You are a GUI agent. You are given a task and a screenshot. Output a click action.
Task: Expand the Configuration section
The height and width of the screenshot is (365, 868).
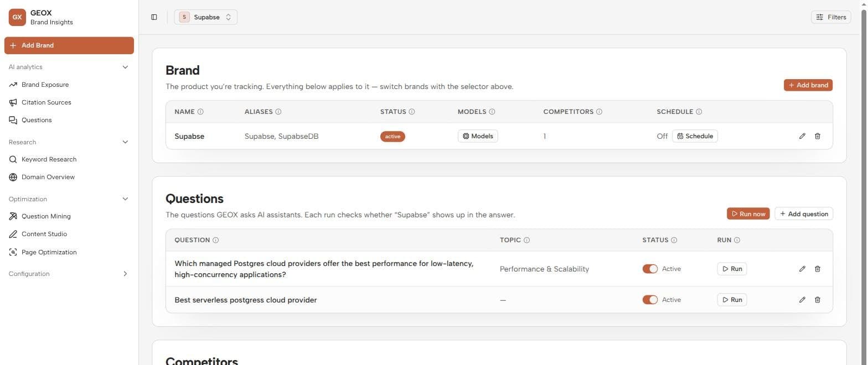[x=125, y=274]
